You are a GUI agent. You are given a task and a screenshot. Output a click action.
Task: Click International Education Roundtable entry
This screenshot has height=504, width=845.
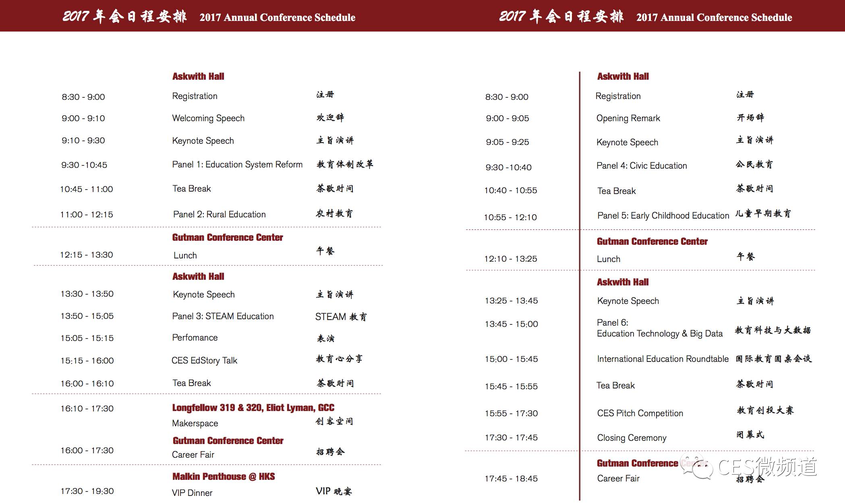pos(663,359)
